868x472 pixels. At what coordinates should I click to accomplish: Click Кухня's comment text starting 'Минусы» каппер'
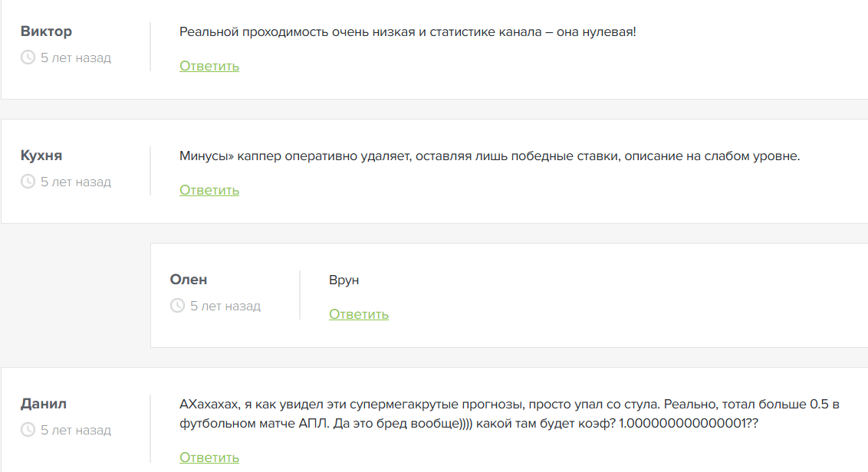tap(489, 156)
